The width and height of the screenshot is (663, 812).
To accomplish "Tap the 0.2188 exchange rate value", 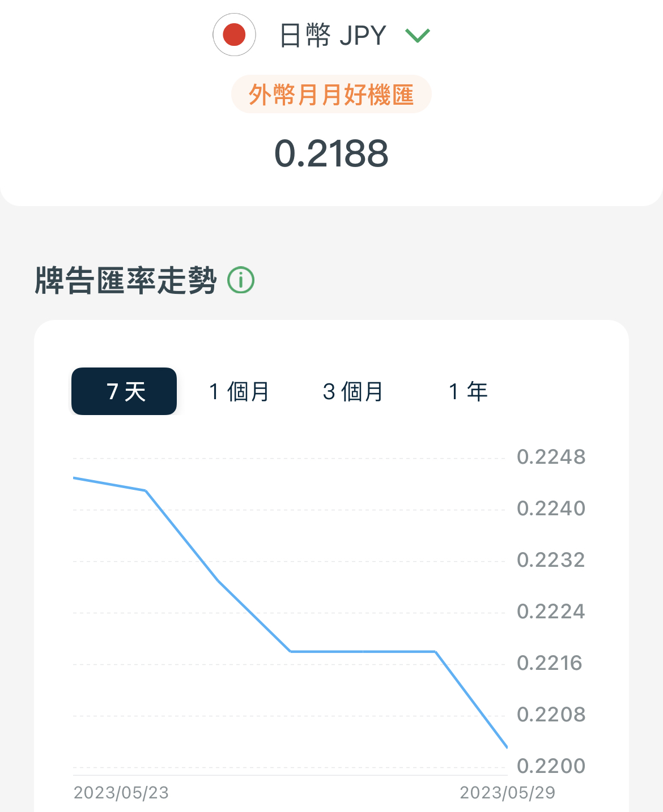I will [331, 153].
